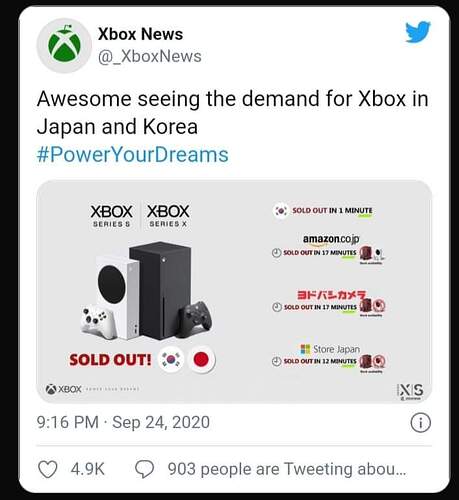
Task: Click the 4.9K likes count
Action: click(x=88, y=469)
